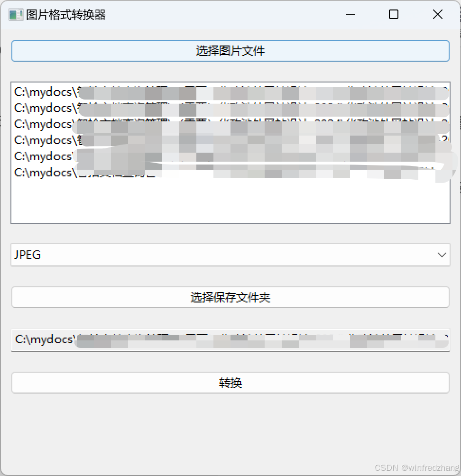Click the 选择图片文件 button

coord(230,50)
